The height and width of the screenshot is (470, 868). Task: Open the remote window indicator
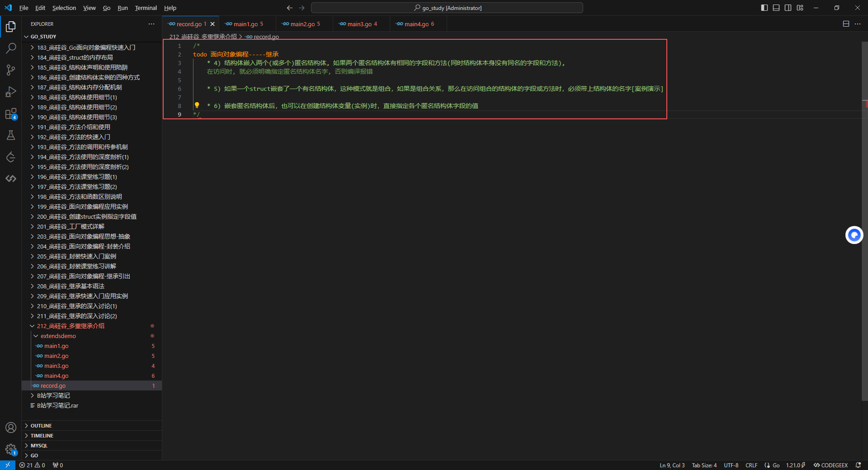click(8, 465)
